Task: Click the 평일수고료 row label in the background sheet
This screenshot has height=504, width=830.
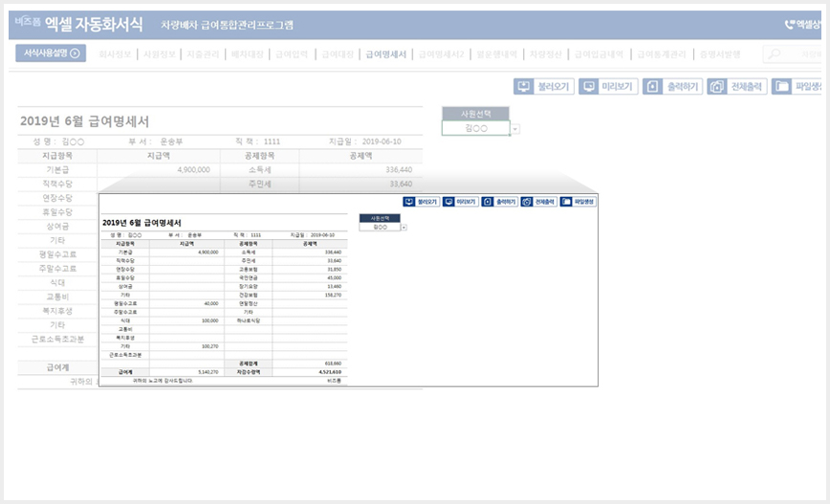Action: coord(57,254)
